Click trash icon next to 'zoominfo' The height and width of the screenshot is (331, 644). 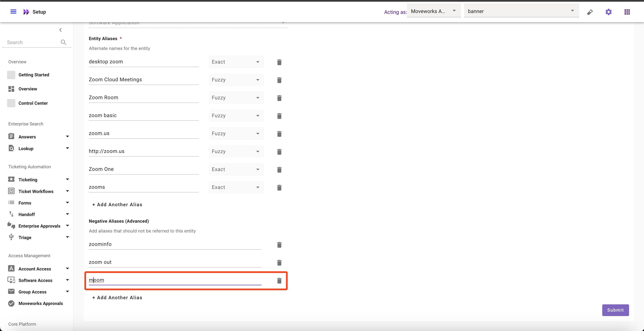[x=279, y=245]
